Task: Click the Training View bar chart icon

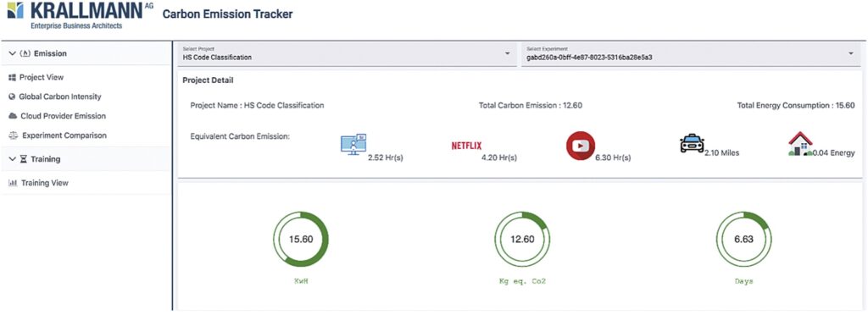Action: (13, 183)
